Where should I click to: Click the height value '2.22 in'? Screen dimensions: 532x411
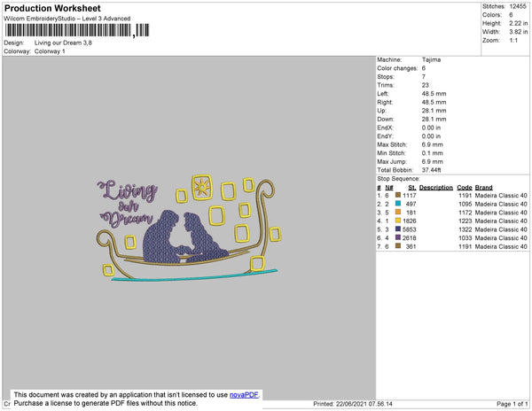click(519, 23)
